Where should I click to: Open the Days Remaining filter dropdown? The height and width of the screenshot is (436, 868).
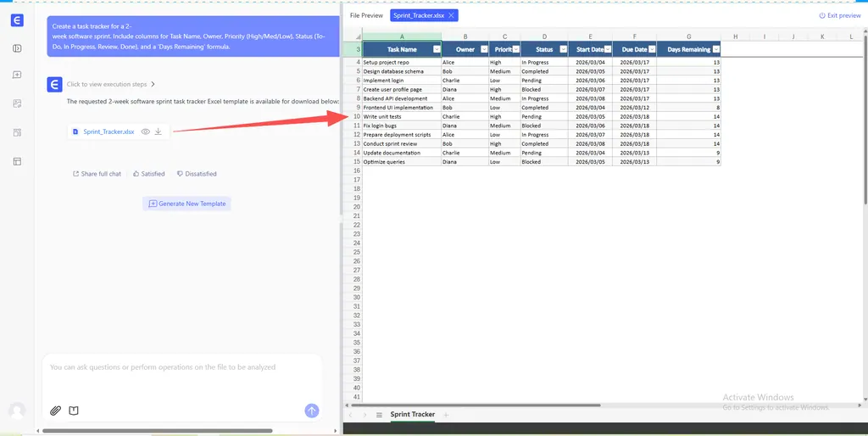coord(715,50)
